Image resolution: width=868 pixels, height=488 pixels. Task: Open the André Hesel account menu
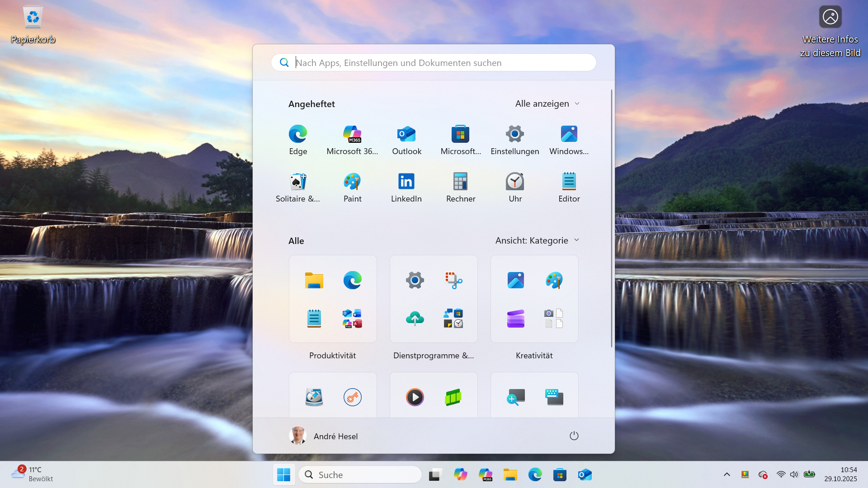pyautogui.click(x=324, y=436)
